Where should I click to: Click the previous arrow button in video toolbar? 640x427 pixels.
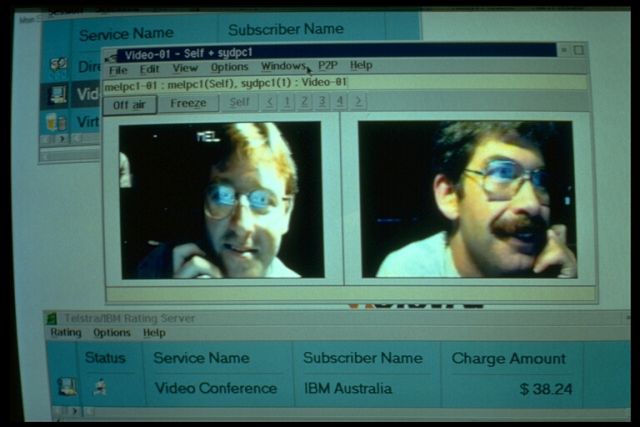(269, 101)
